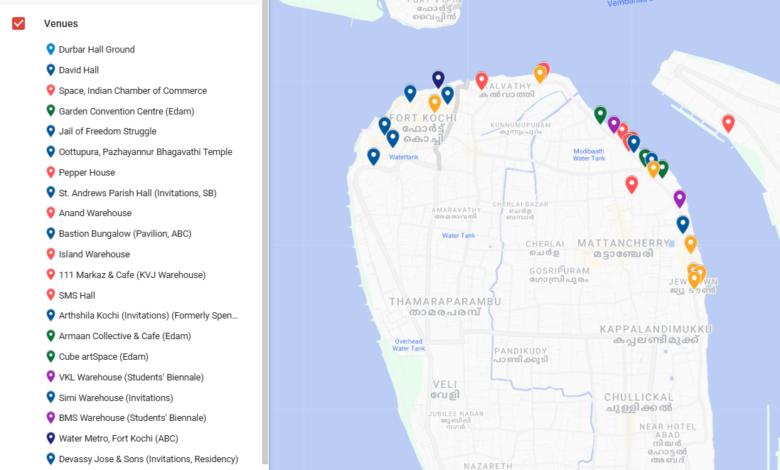The image size is (780, 470).
Task: Open Anand Warehouse venue entry
Action: 95,213
